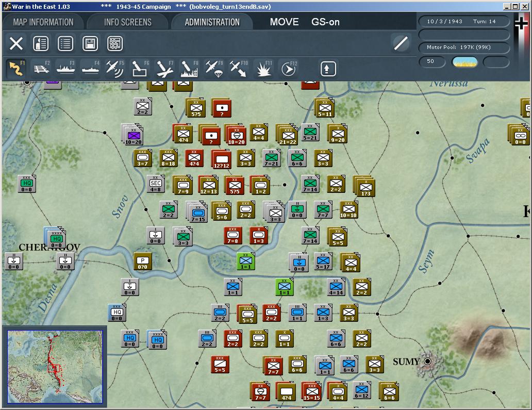Click the X icon in administration row
532x410 pixels.
pyautogui.click(x=16, y=43)
